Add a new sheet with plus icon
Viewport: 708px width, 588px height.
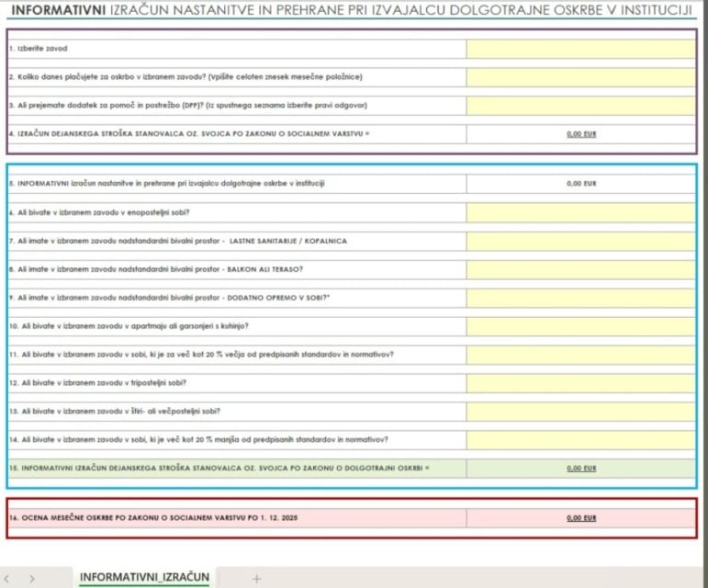(256, 578)
